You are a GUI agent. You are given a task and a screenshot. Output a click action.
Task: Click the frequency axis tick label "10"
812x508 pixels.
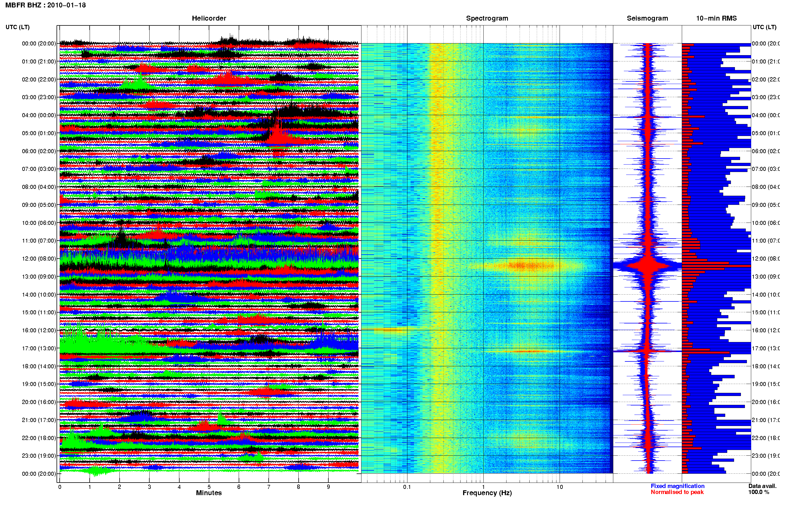pyautogui.click(x=560, y=487)
